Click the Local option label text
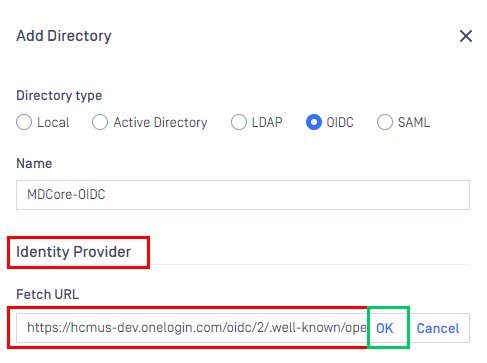 53,122
